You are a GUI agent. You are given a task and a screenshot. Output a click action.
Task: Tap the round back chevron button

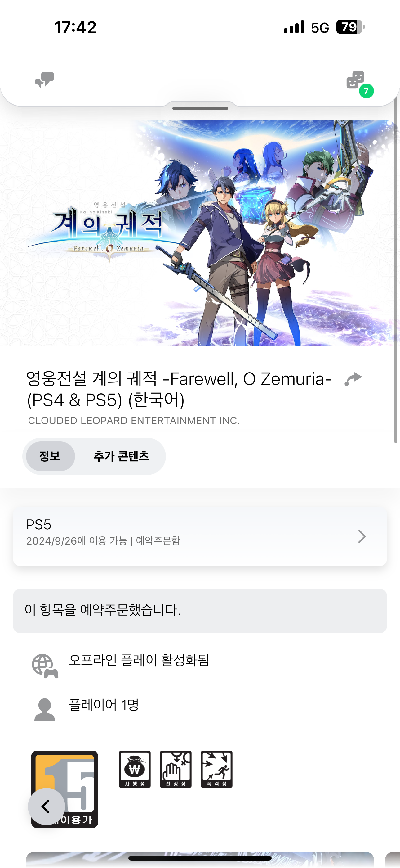(x=47, y=806)
